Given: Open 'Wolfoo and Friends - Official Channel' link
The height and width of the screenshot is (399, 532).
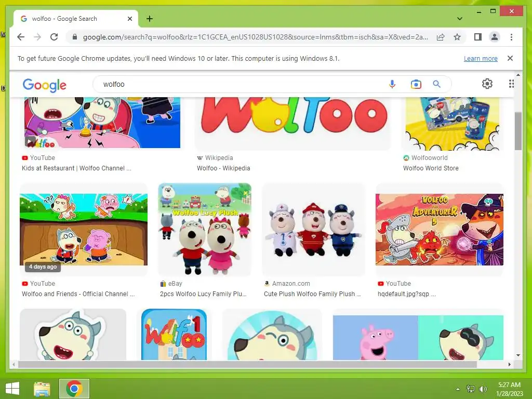Looking at the screenshot, I should (78, 294).
